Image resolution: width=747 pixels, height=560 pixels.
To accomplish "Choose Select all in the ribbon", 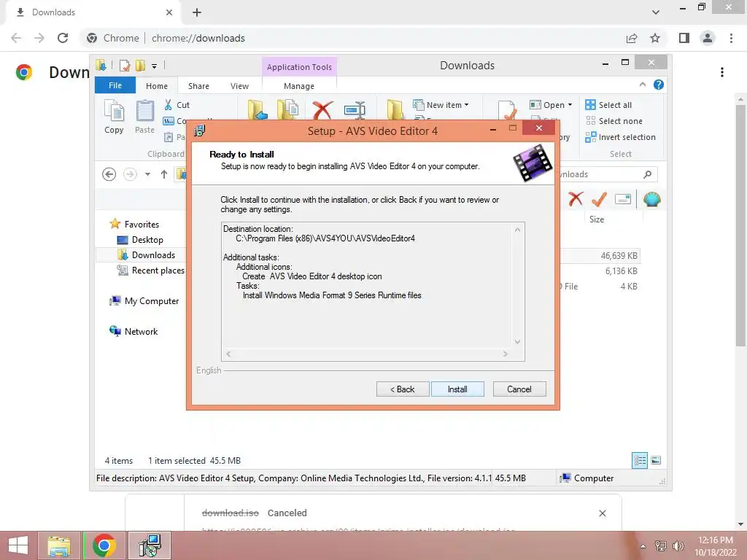I will click(609, 105).
